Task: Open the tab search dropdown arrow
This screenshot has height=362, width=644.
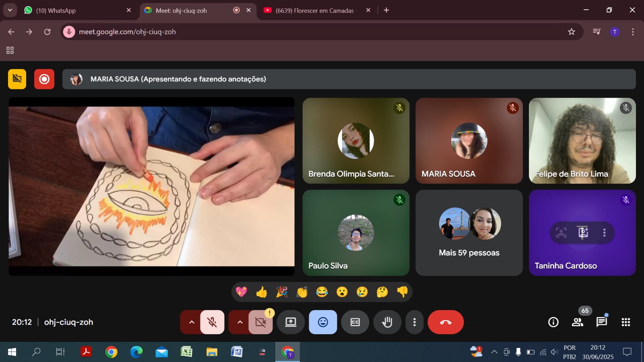Action: coord(10,10)
